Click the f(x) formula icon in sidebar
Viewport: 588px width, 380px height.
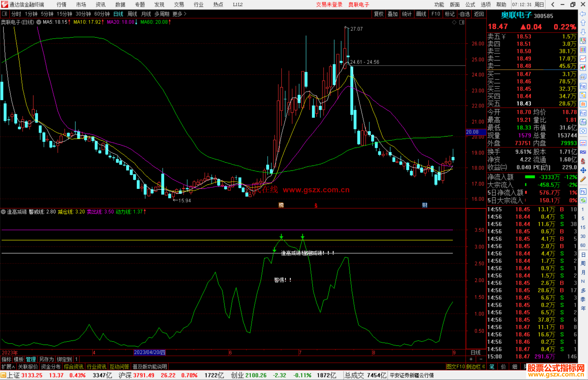tap(583, 122)
